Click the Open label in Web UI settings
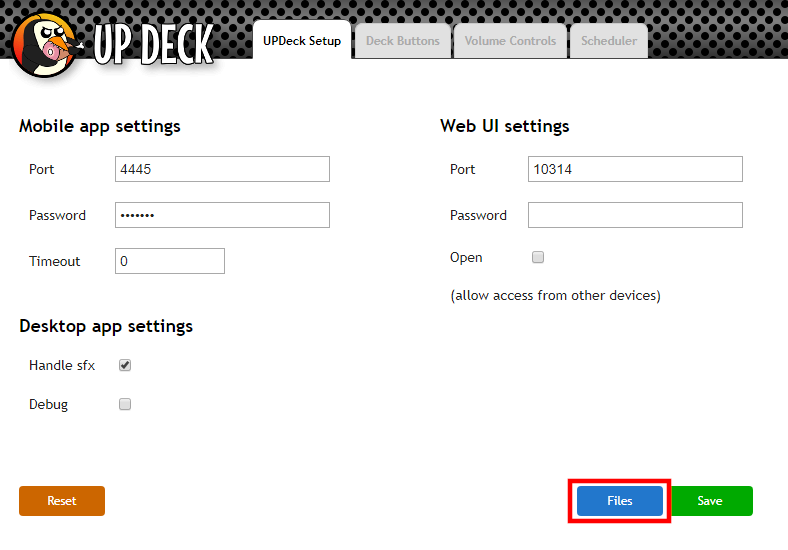788x550 pixels. 466,258
